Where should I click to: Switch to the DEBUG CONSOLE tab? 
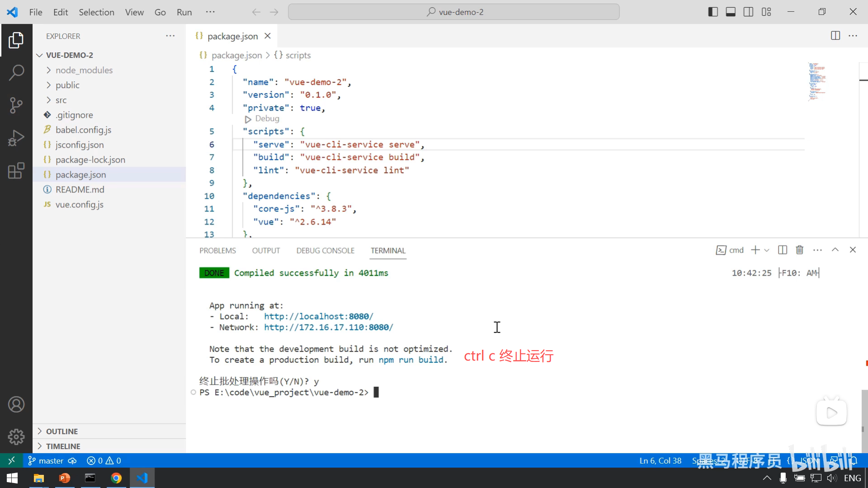(x=325, y=251)
